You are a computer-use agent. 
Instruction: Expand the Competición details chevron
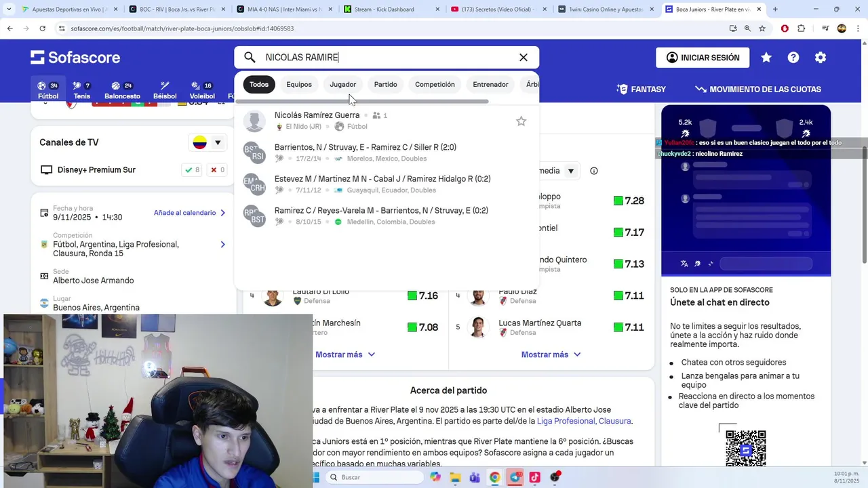click(x=222, y=244)
